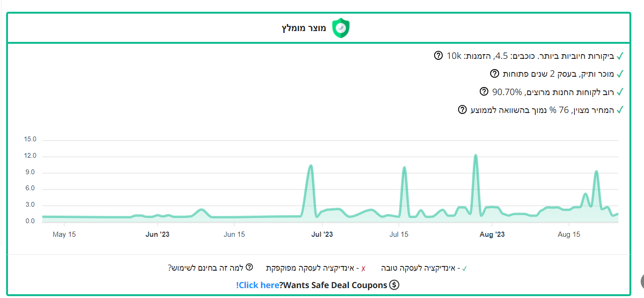Click the price spike just before Jul '23

310,166
